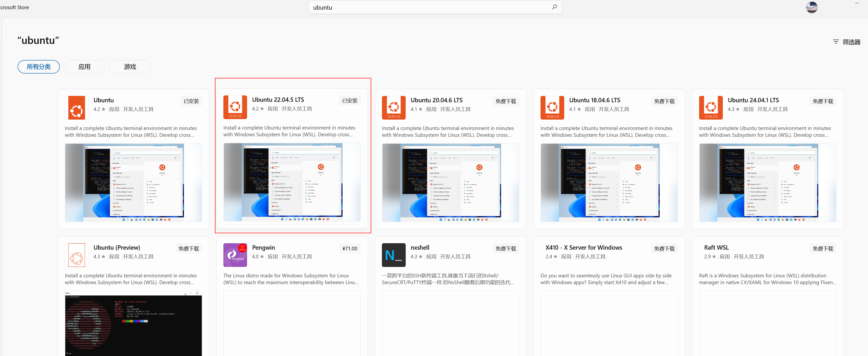Click the X410 description text
This screenshot has width=868, height=356.
click(606, 279)
